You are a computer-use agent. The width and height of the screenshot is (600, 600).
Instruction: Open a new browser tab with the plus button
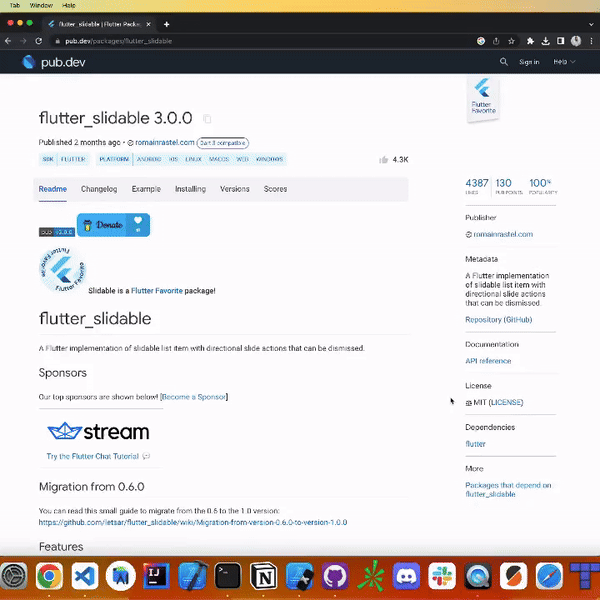167,24
